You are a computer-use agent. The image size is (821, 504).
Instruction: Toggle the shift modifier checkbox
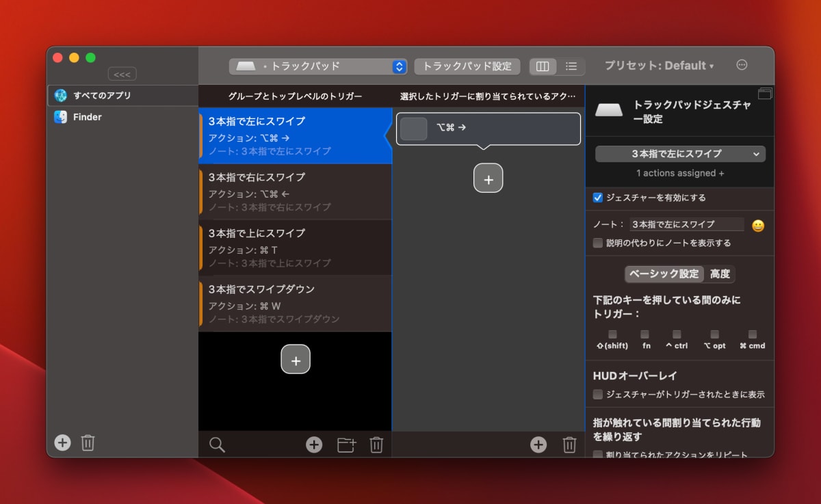(612, 334)
